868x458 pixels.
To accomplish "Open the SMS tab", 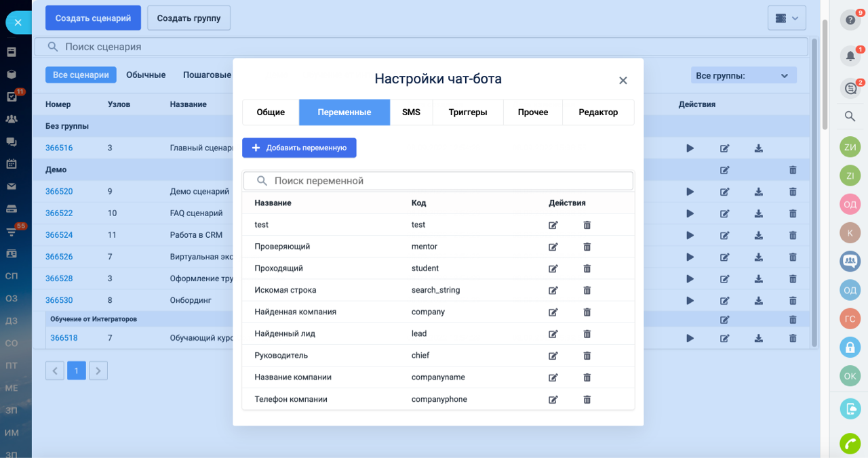I will click(x=411, y=112).
